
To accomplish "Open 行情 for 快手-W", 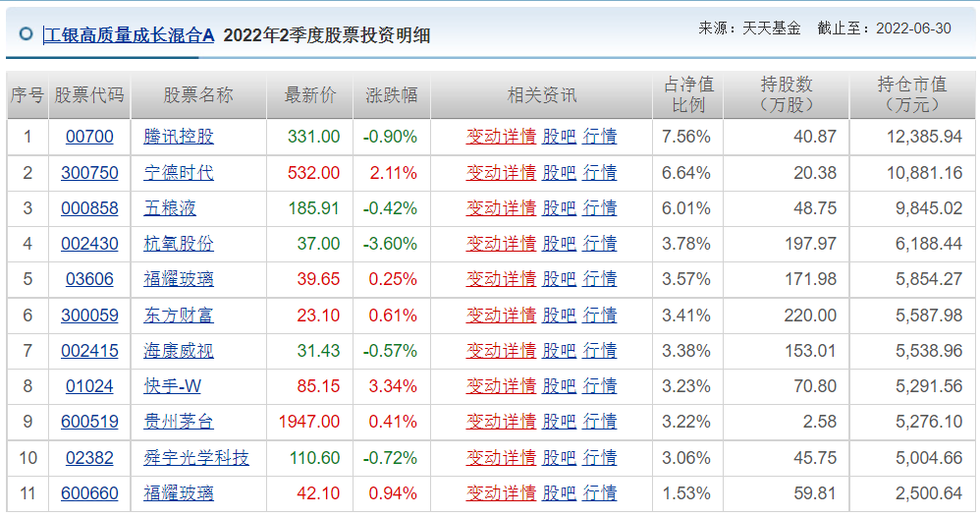I will (x=599, y=387).
